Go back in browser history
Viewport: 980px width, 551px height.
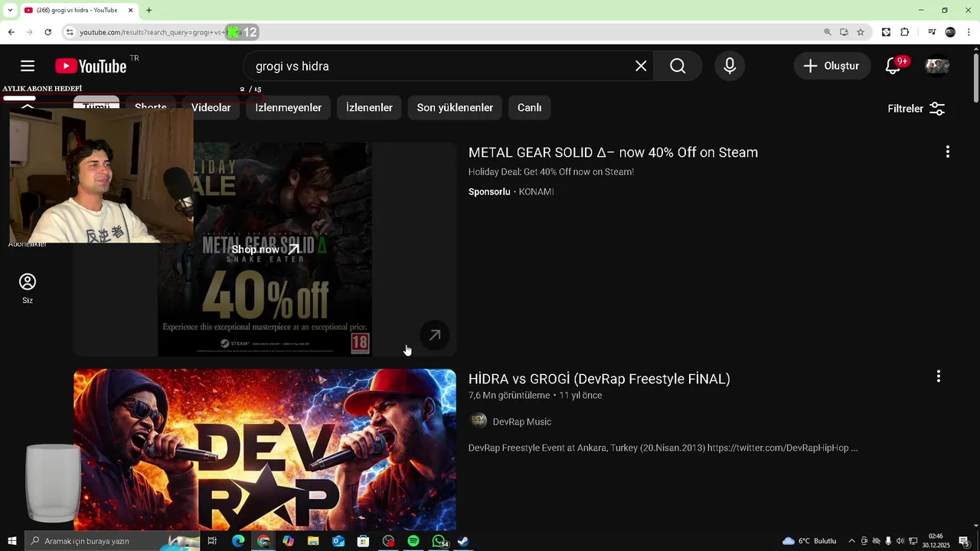click(x=11, y=32)
